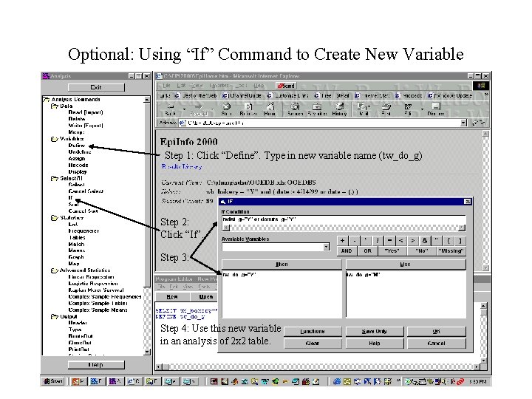532x399 pixels.
Task: Insert the greater-than operator
Action: pyautogui.click(x=412, y=241)
